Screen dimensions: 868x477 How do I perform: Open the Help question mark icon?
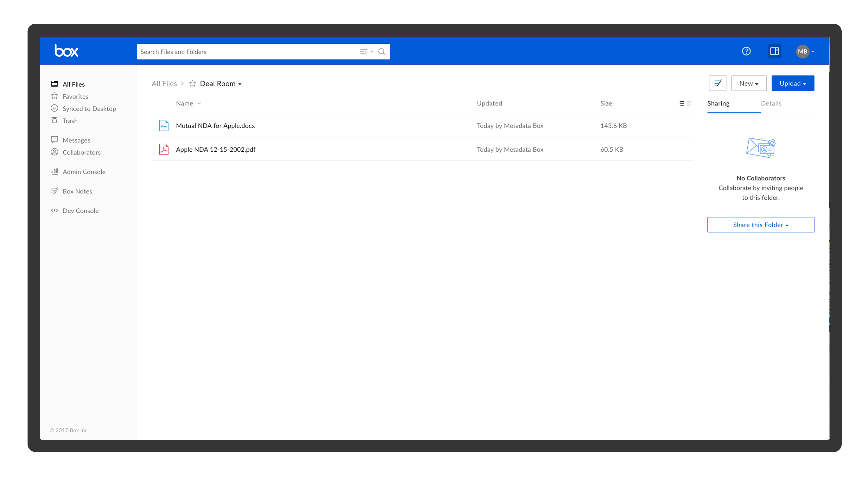(746, 51)
